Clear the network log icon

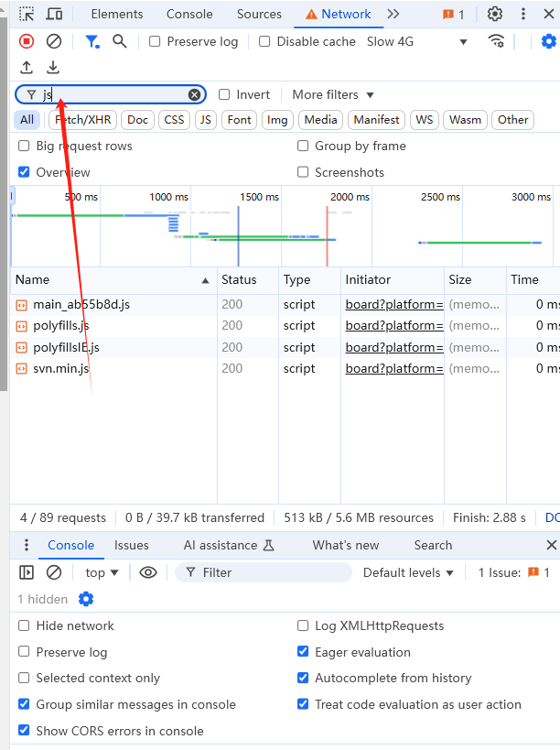click(54, 41)
